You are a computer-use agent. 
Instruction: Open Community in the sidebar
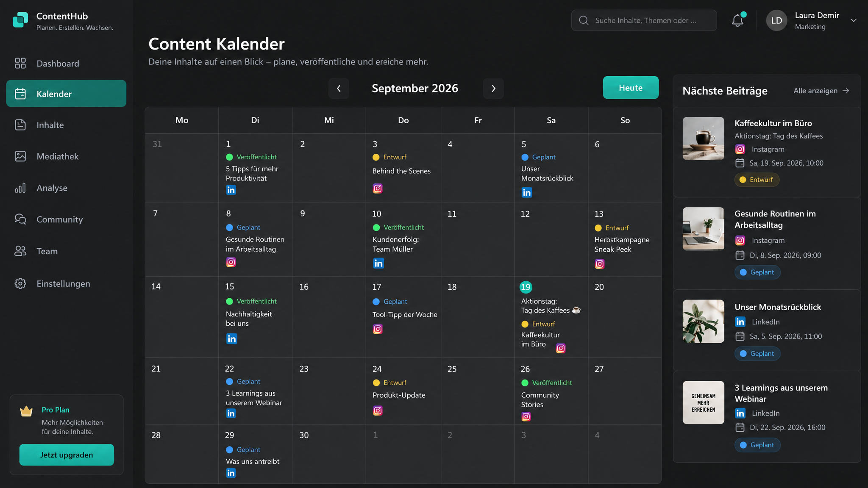(66, 219)
